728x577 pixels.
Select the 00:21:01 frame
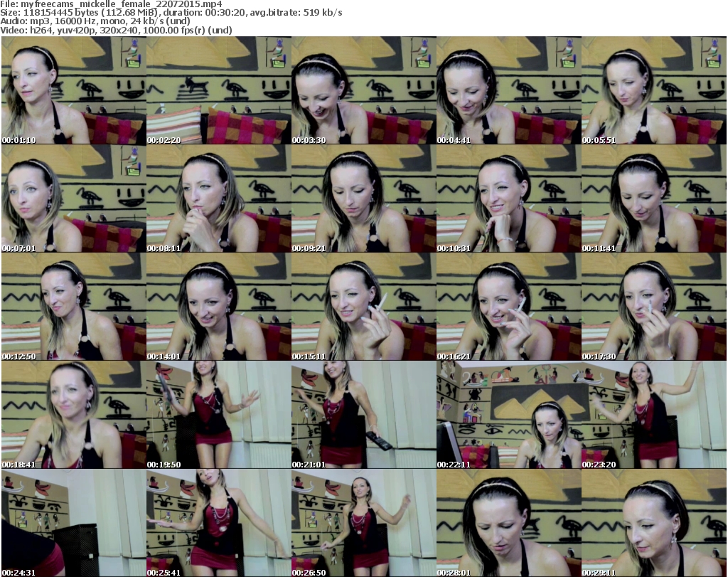363,415
